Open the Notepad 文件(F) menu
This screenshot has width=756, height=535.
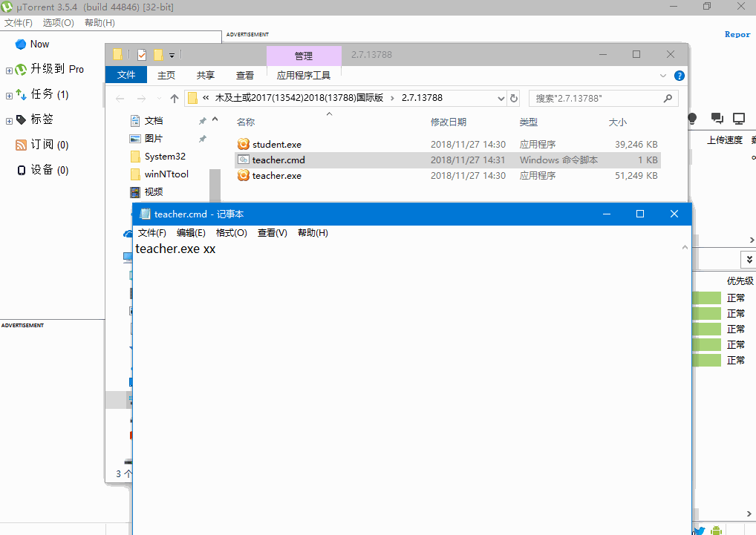152,233
